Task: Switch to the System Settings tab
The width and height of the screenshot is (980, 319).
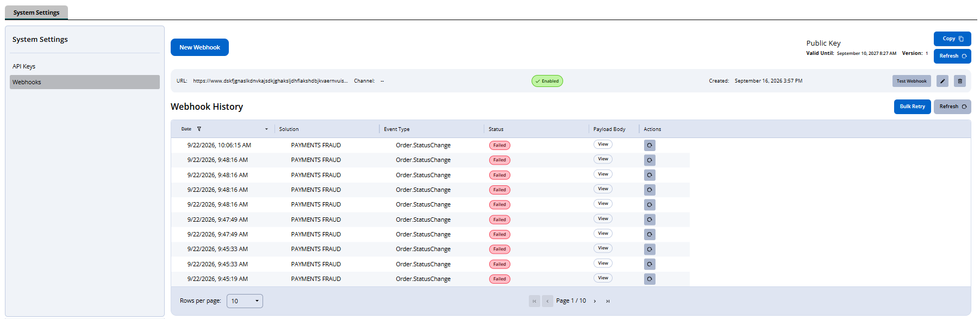Action: coord(36,12)
